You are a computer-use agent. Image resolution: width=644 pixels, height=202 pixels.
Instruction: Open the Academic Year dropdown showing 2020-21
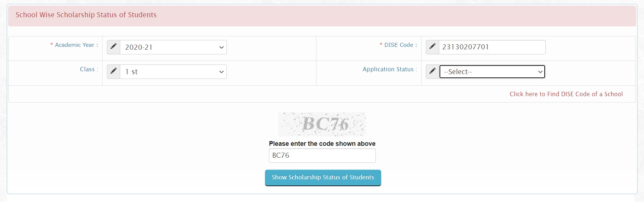pyautogui.click(x=173, y=47)
